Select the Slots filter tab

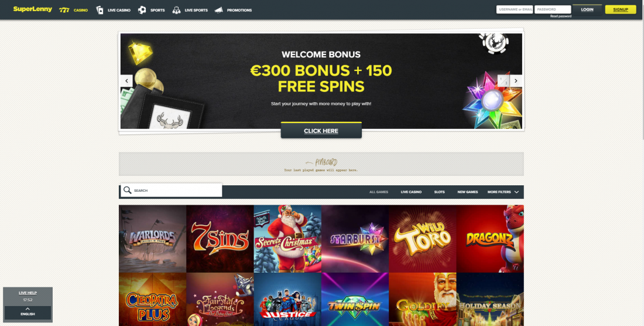[440, 192]
